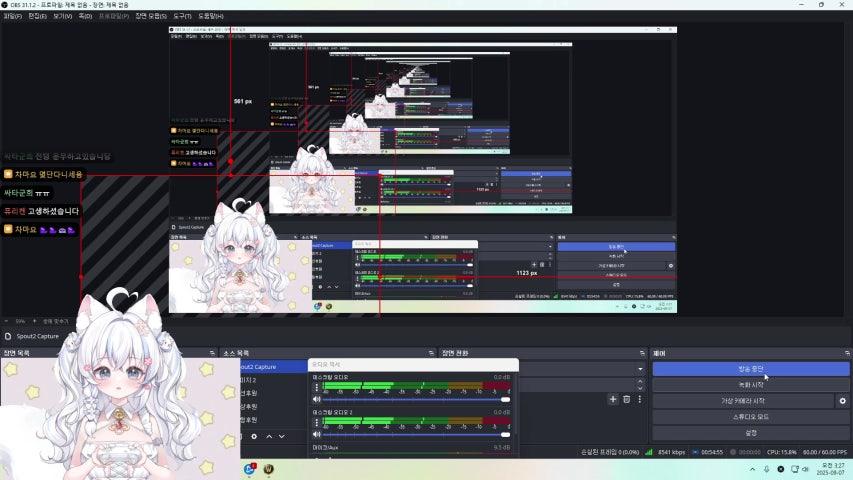Select the 선후원 source row
Screen dimensions: 853x480
pos(273,393)
